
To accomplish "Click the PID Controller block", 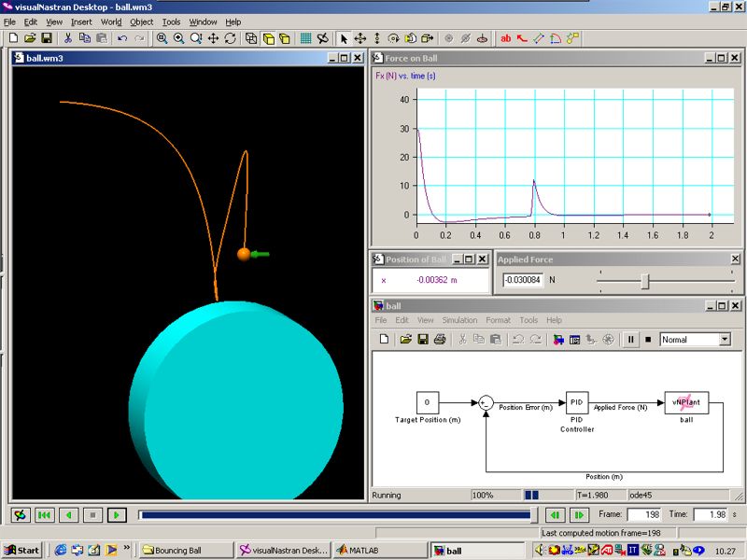I will coord(577,403).
